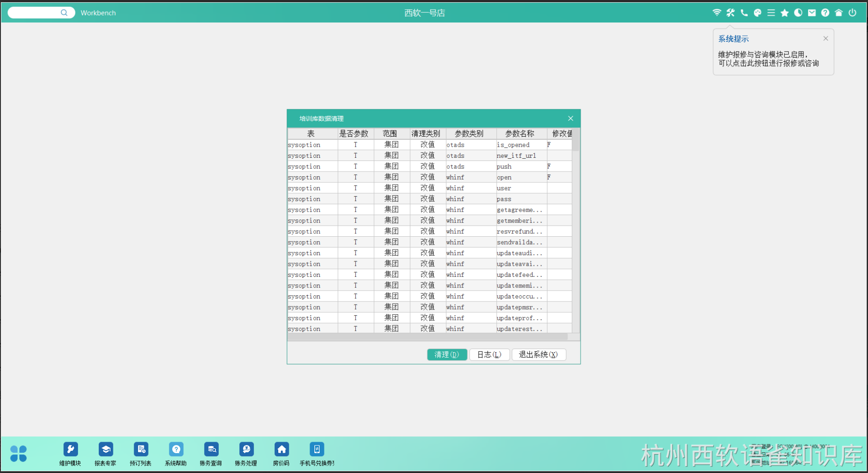
Task: Click the question mark help icon
Action: (825, 12)
